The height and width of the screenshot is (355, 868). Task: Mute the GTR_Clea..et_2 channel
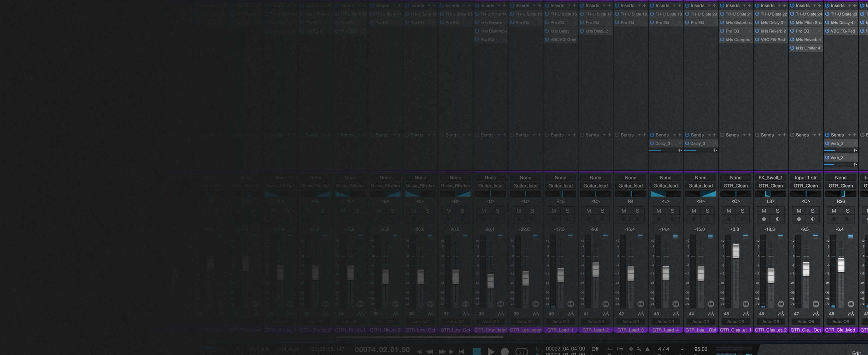763,211
